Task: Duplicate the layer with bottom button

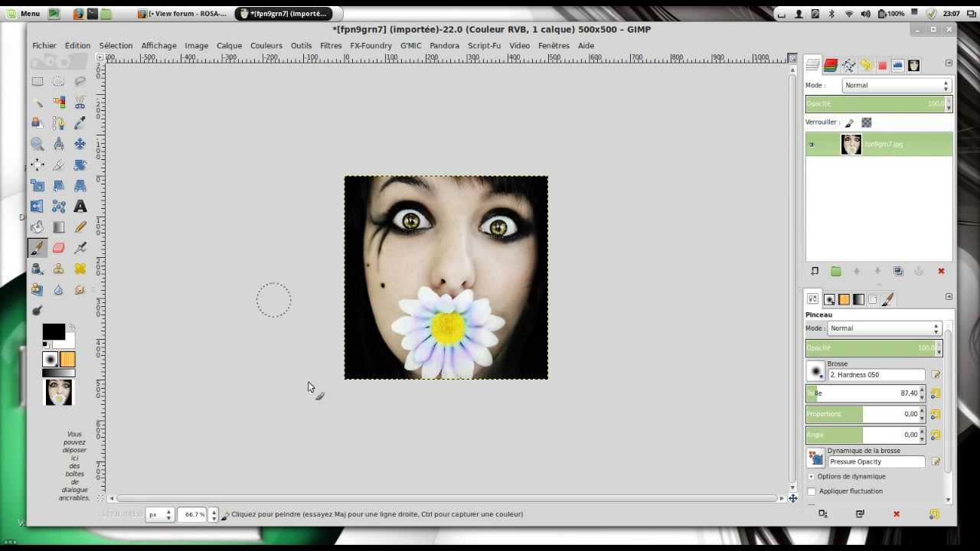Action: point(898,271)
